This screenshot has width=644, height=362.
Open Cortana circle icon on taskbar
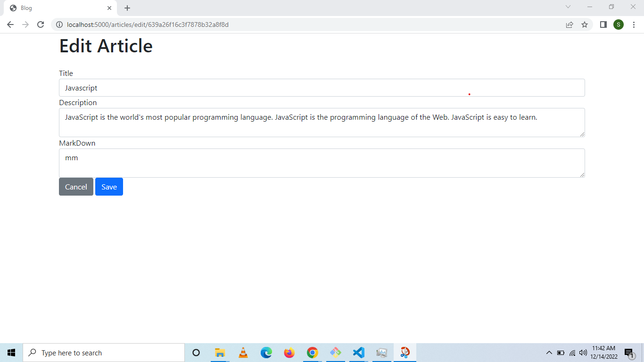(196, 353)
